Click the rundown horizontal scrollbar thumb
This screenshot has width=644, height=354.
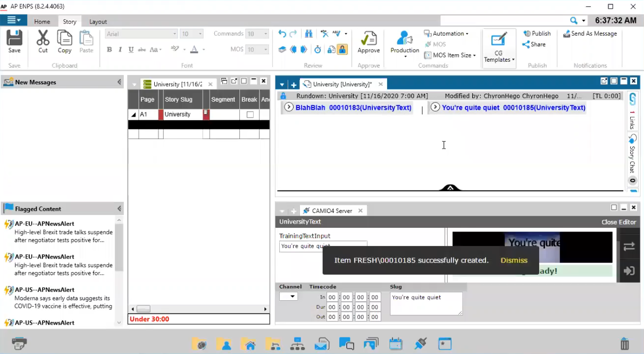pos(143,309)
